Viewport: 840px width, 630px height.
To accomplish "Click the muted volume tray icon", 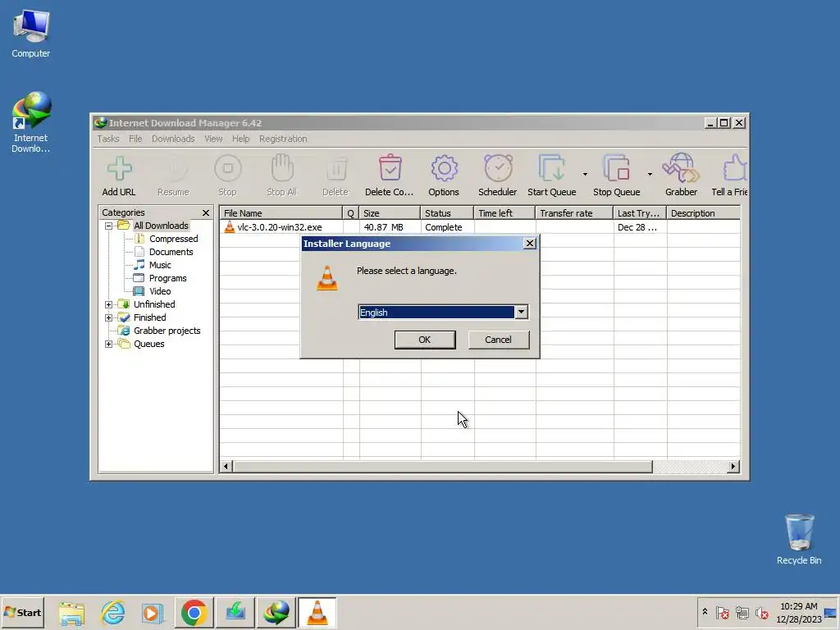I will point(762,613).
